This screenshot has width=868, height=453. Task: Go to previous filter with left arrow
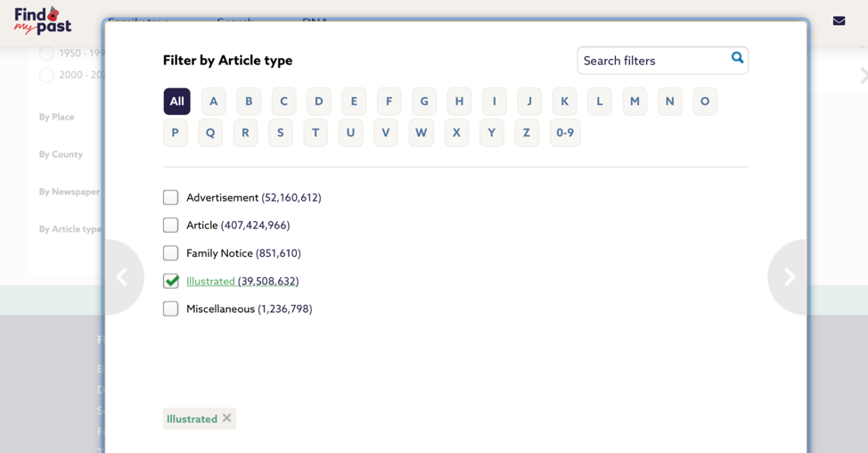122,277
